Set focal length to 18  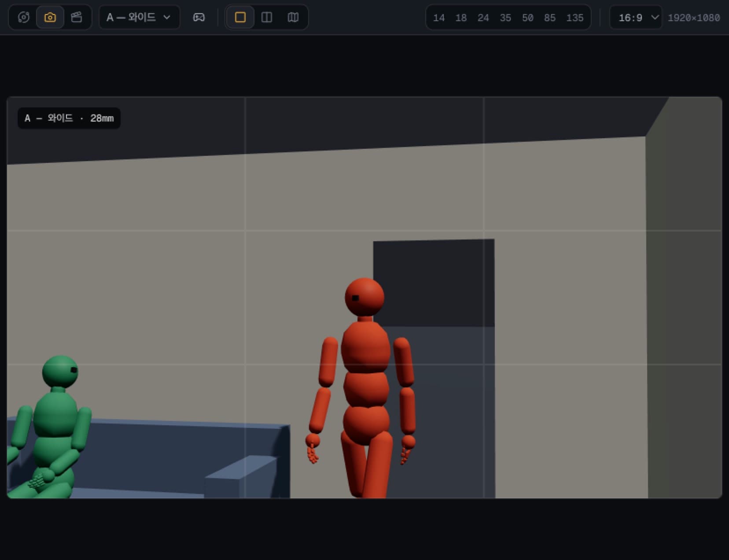(x=461, y=18)
